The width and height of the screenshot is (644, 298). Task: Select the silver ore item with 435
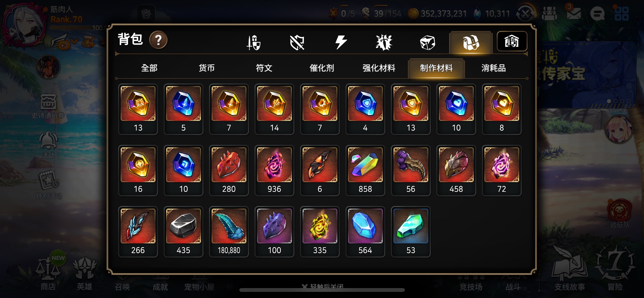tap(183, 232)
